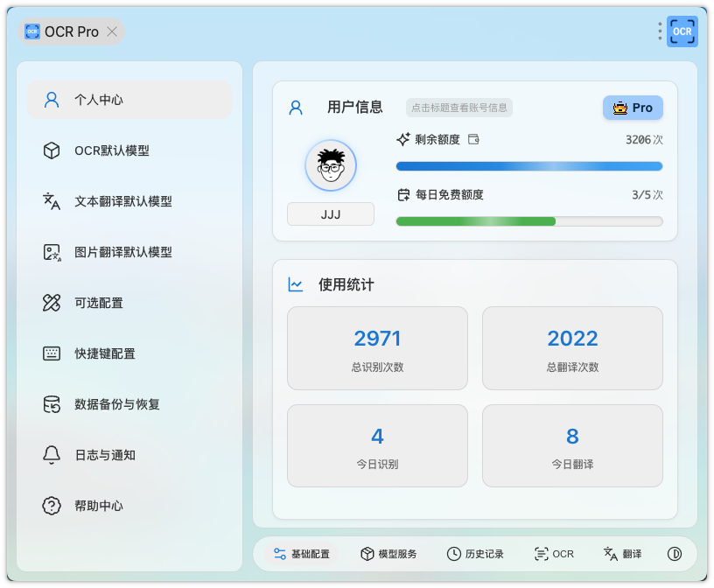This screenshot has height=588, width=714.
Task: Click the 用户信息 title
Action: click(354, 107)
